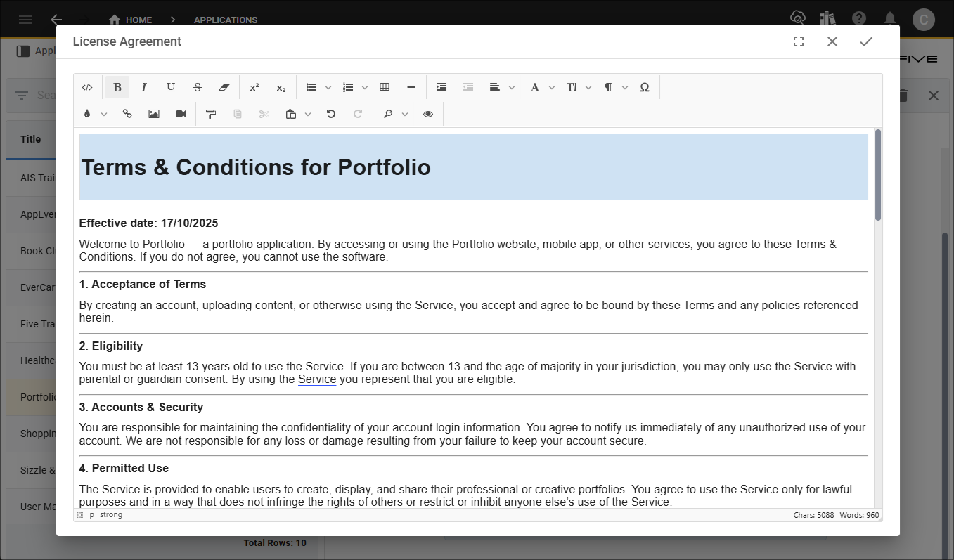Viewport: 954px width, 560px height.
Task: Open the font size dropdown arrow
Action: coord(588,88)
